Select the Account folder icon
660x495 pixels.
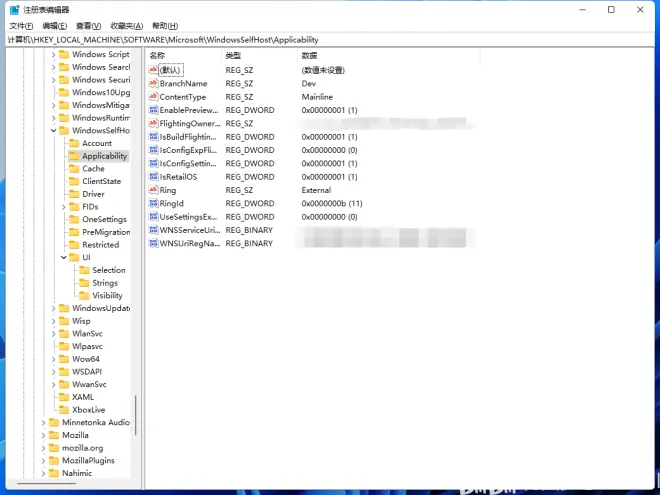[x=74, y=143]
